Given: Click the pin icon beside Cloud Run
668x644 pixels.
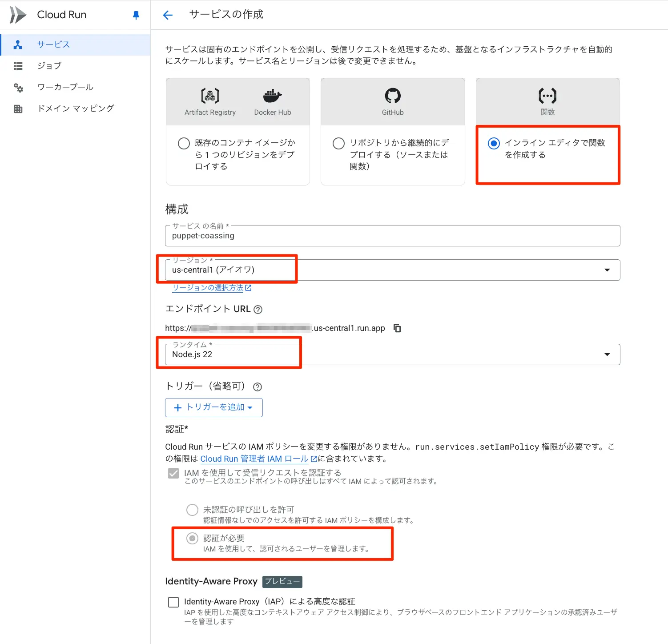Looking at the screenshot, I should (136, 15).
